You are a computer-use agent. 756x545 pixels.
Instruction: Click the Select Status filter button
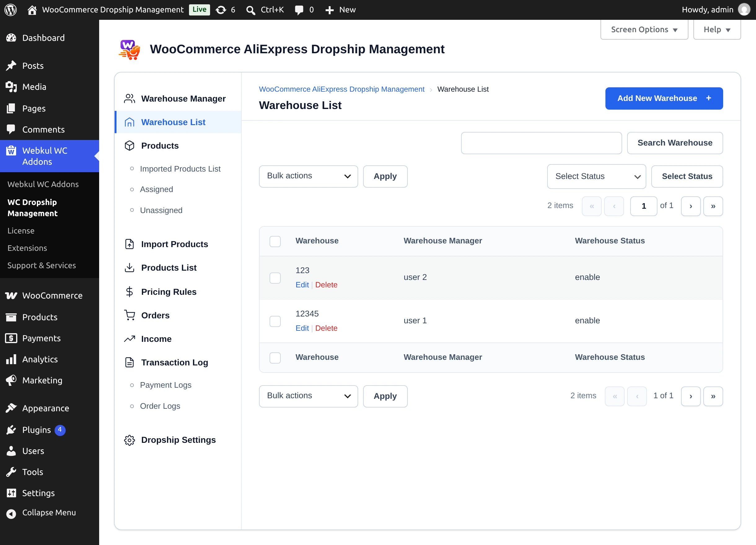687,176
